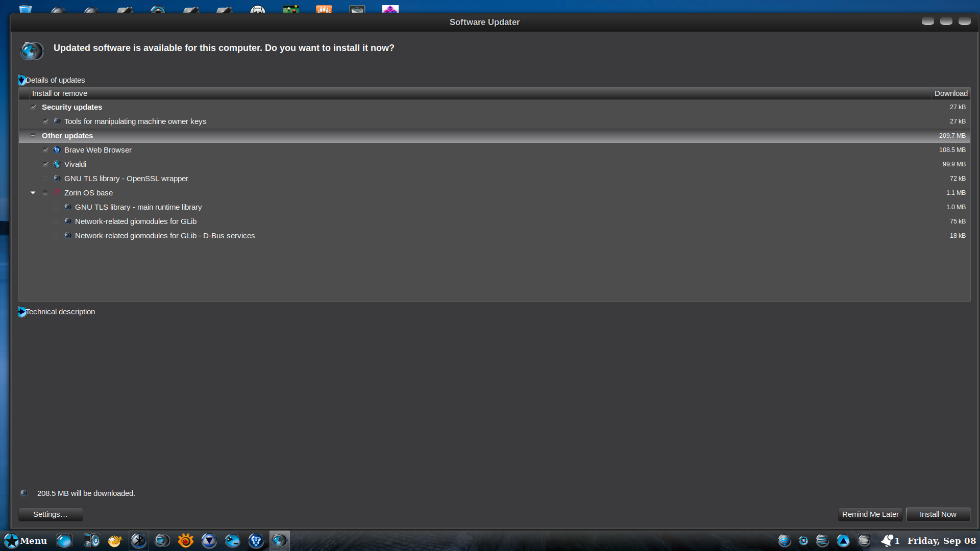This screenshot has height=551, width=980.
Task: Click the blue down-triangle icon in the taskbar
Action: coord(209,541)
